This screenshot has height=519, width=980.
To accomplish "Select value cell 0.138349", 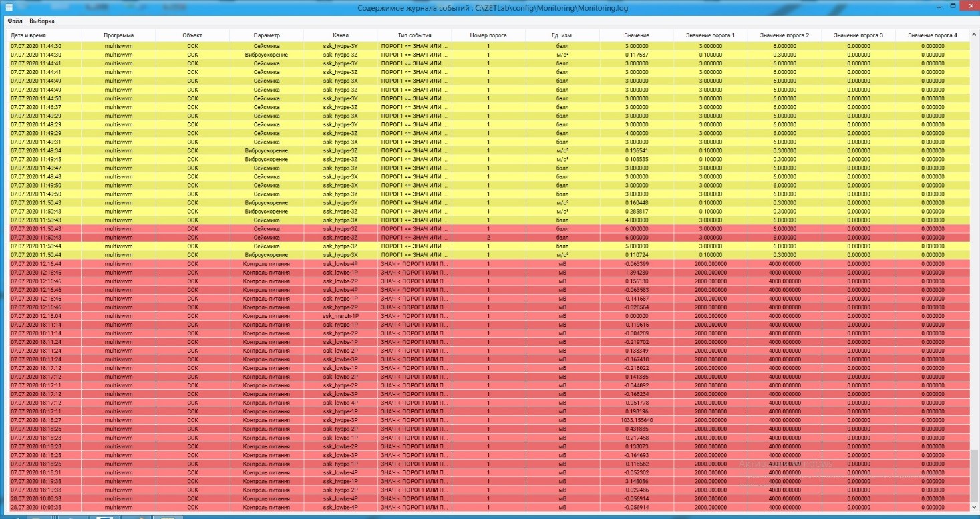I will click(637, 350).
